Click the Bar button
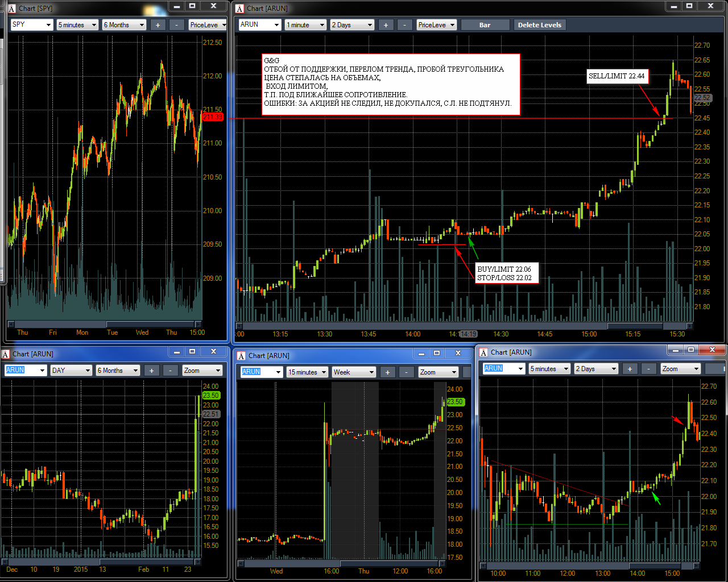Viewport: 728px width, 582px height. 485,24
